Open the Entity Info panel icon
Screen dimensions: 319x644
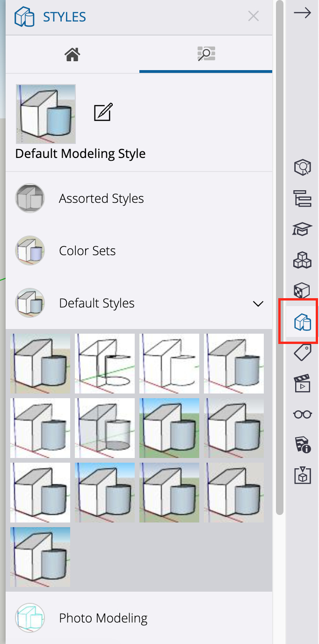[302, 167]
